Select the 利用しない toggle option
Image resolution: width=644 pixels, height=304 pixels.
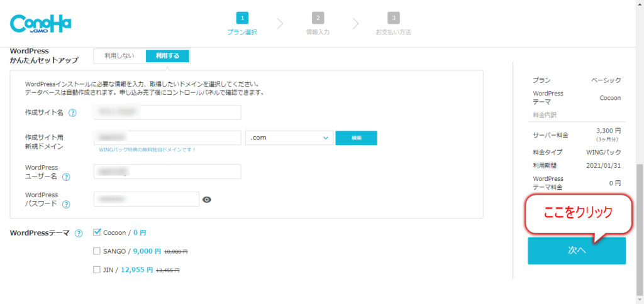point(119,56)
